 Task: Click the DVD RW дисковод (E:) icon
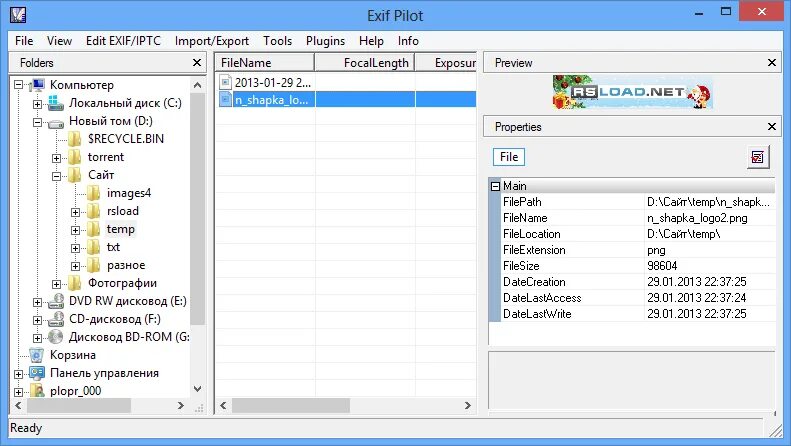click(x=56, y=301)
